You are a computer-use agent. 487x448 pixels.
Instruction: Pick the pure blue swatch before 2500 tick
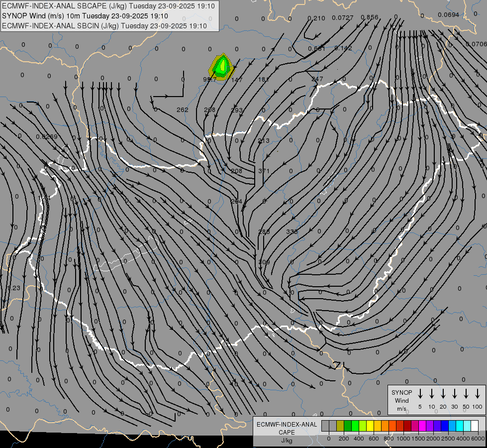tap(445, 426)
